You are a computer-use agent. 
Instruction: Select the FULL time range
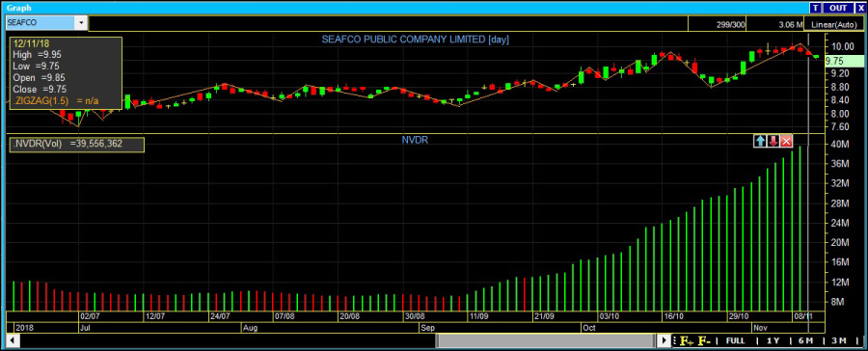pyautogui.click(x=735, y=340)
